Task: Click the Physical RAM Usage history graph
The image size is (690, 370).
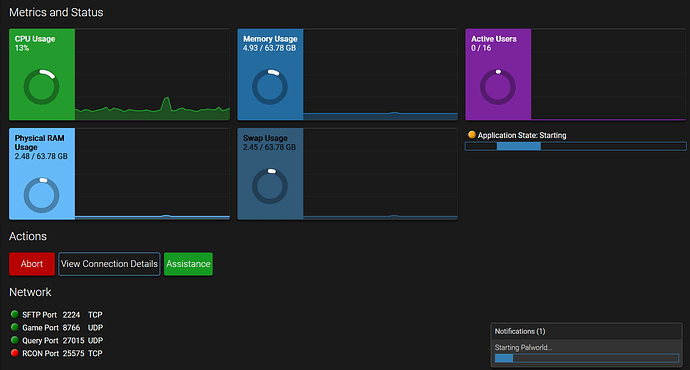Action: click(152, 174)
